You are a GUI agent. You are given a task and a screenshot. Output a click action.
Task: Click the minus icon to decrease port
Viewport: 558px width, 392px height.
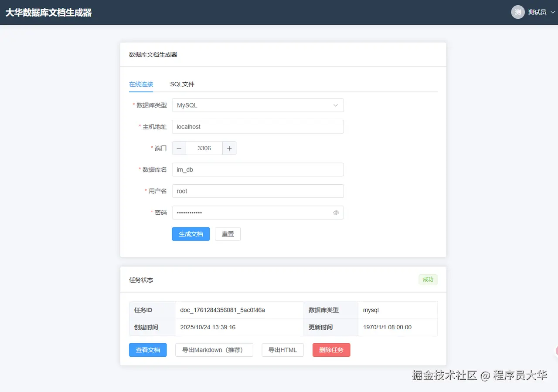[179, 148]
